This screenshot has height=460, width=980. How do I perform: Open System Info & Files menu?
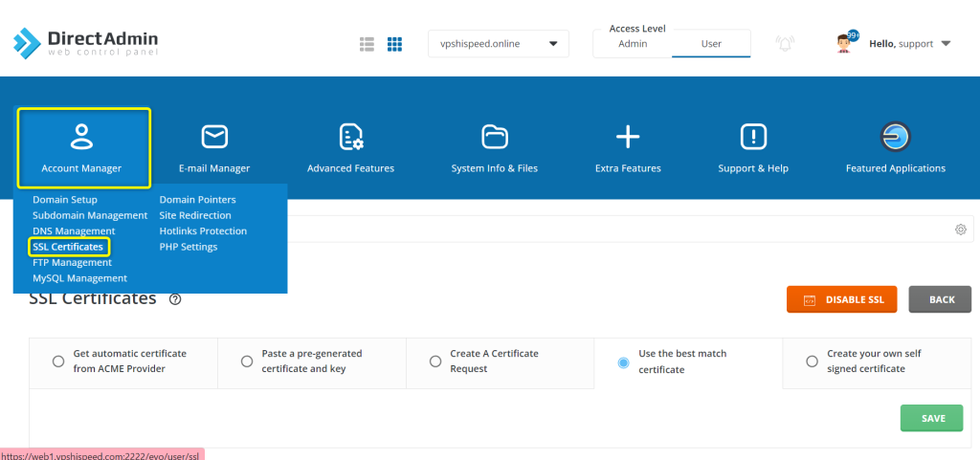tap(495, 148)
